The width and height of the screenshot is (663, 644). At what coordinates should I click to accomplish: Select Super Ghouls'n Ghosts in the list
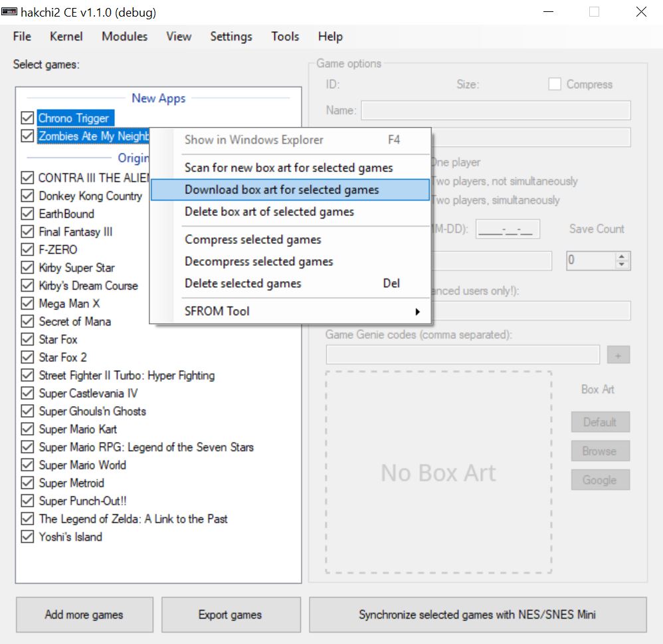coord(92,411)
